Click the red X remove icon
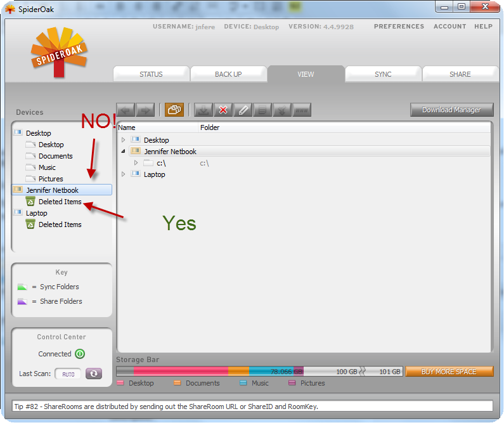 (223, 110)
